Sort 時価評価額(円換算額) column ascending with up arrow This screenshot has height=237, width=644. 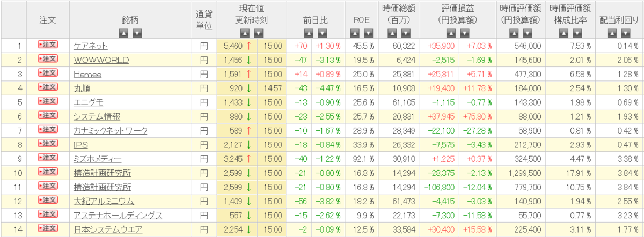click(514, 33)
